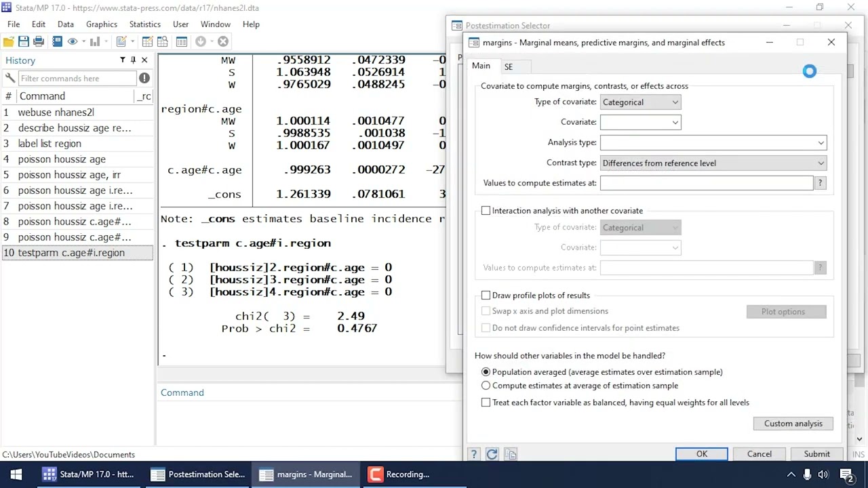Open the Data Editor edit icon
The height and width of the screenshot is (488, 868).
[x=147, y=41]
